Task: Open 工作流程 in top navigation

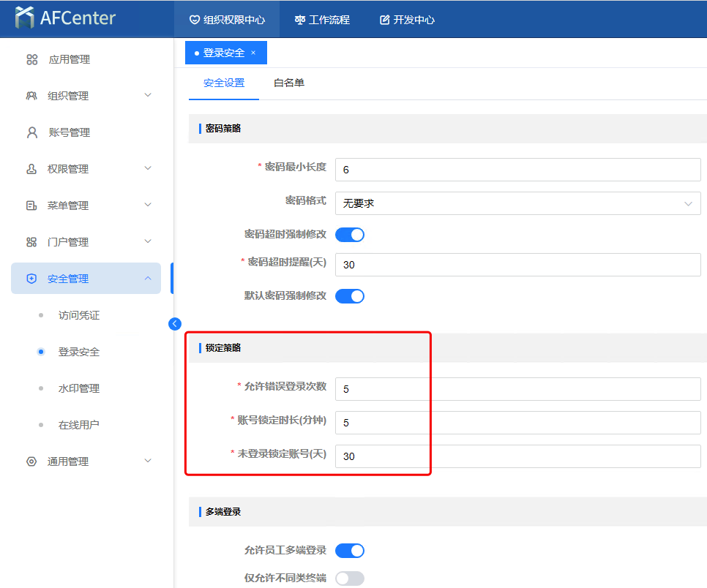Action: (322, 20)
